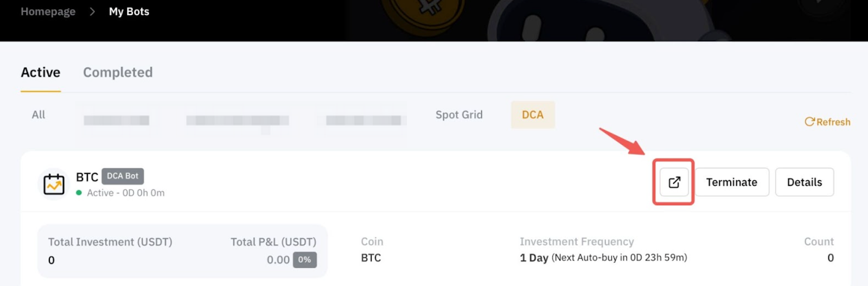This screenshot has width=868, height=286.
Task: Go to Homepage via breadcrumb
Action: [x=48, y=11]
